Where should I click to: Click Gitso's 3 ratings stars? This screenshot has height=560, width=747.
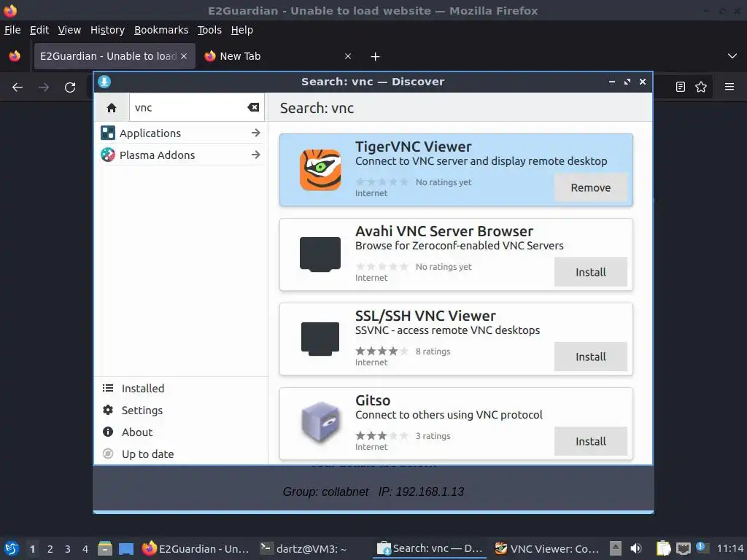pos(382,436)
